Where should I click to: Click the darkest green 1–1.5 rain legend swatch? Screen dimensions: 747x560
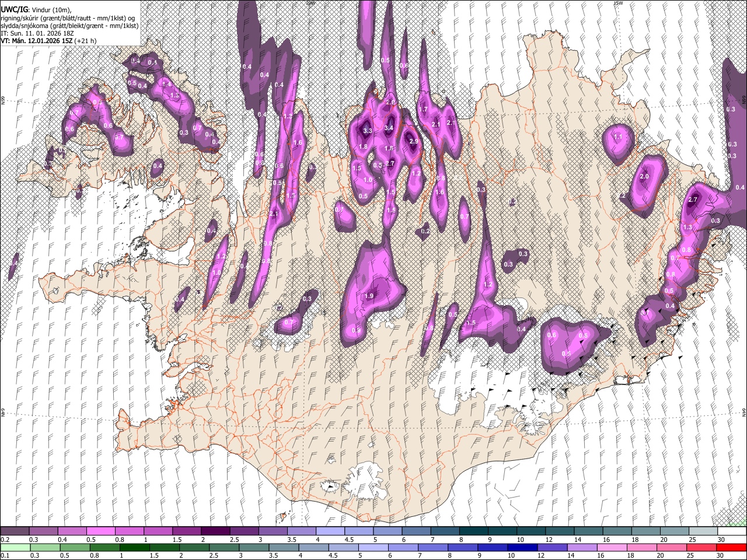pos(134,548)
